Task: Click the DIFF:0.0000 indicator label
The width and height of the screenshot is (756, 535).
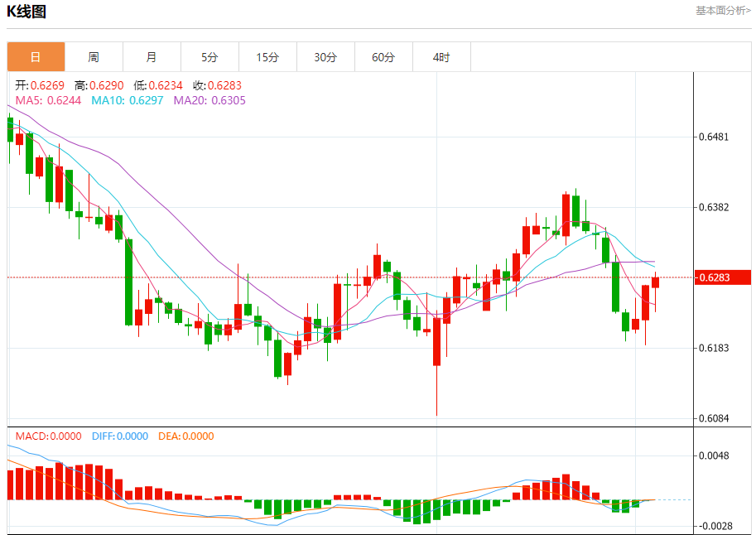Action: [x=120, y=436]
